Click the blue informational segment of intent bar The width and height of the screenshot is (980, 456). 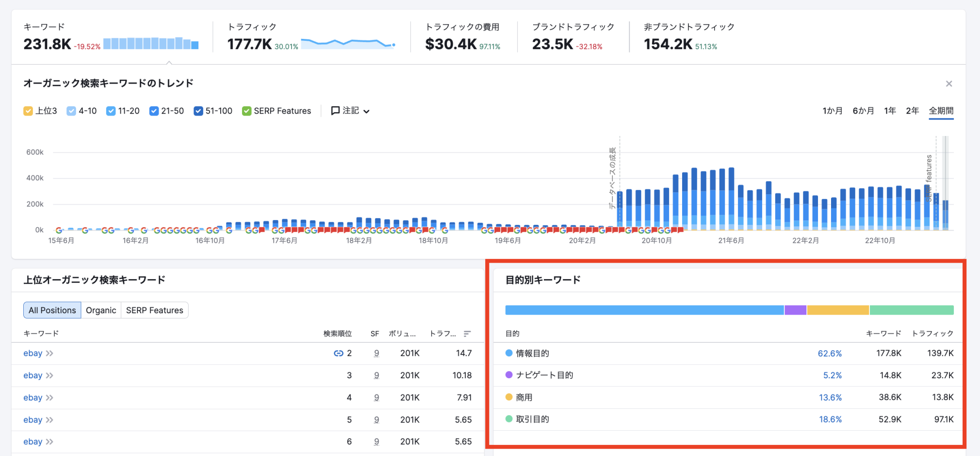click(x=644, y=310)
